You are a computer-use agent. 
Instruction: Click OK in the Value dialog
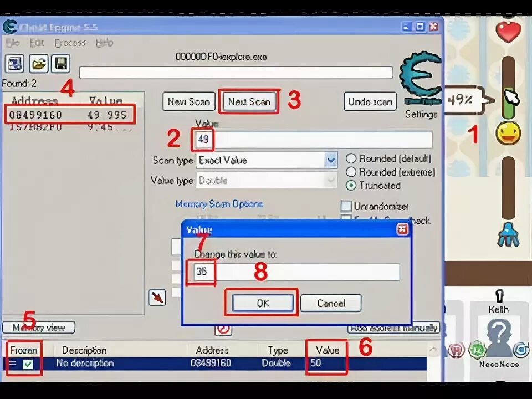[263, 303]
